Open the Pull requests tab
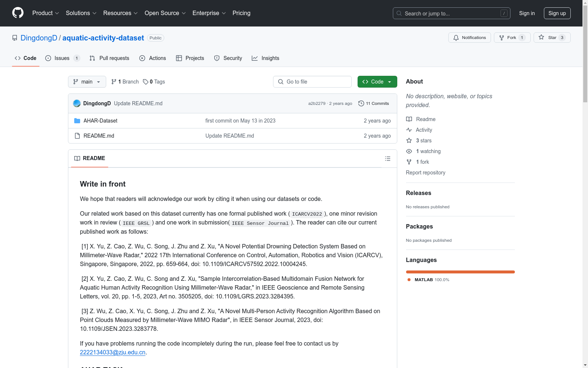This screenshot has height=368, width=588. tap(110, 58)
